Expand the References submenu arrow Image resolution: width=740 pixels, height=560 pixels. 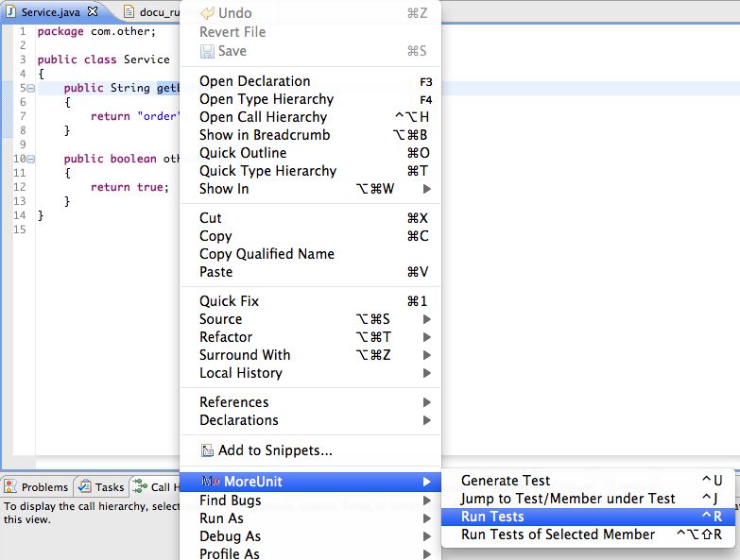click(426, 402)
